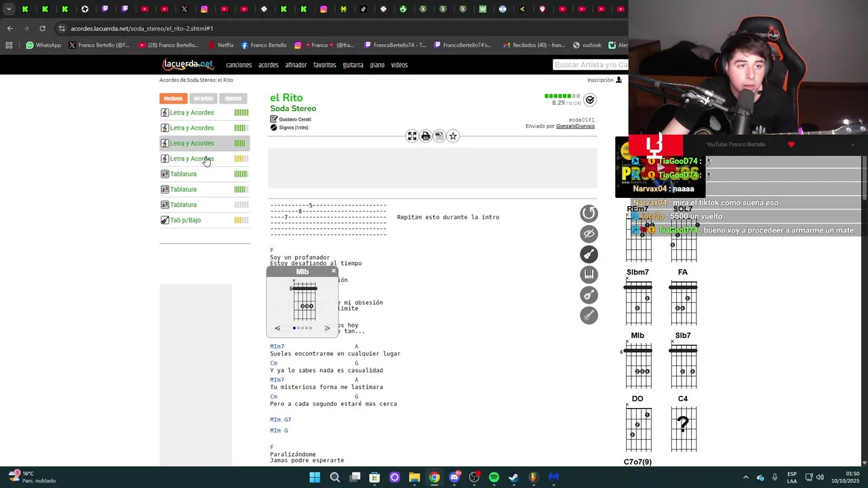Open the gray-rated third Tablatura version

point(205,205)
